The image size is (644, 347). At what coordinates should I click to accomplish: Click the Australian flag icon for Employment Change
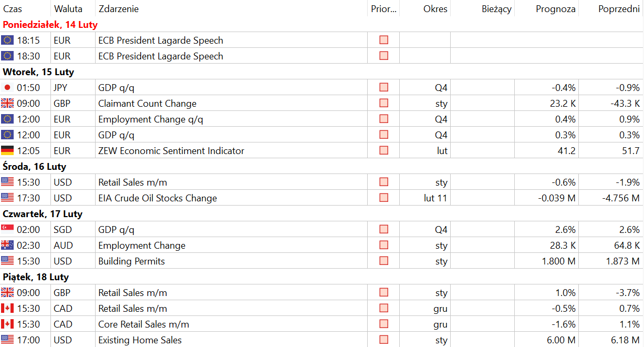[7, 246]
